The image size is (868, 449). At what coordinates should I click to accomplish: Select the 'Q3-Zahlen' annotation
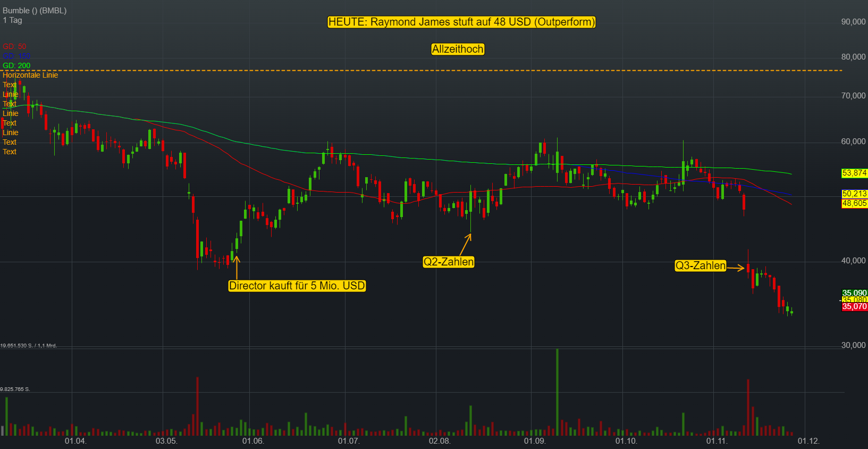pyautogui.click(x=701, y=265)
